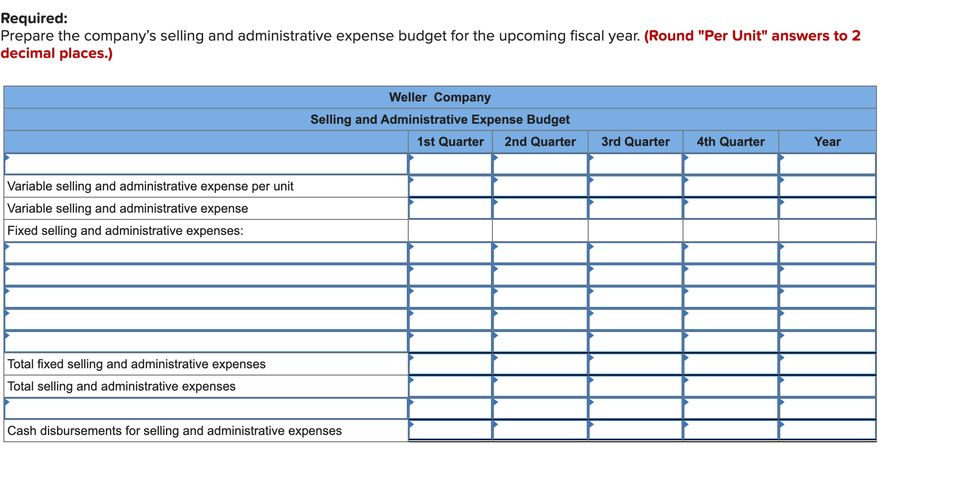Click the 4th Quarter column header
This screenshot has height=478, width=980.
[x=731, y=142]
